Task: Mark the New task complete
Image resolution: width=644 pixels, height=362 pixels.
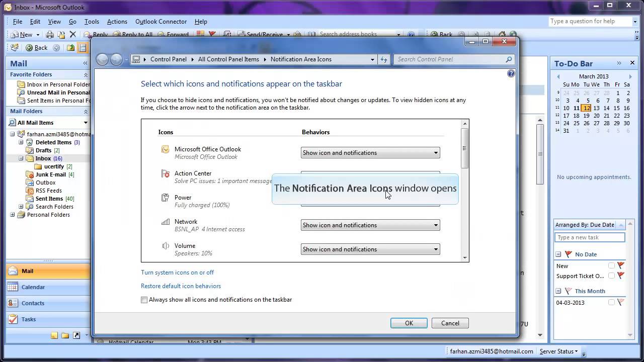Action: click(611, 266)
